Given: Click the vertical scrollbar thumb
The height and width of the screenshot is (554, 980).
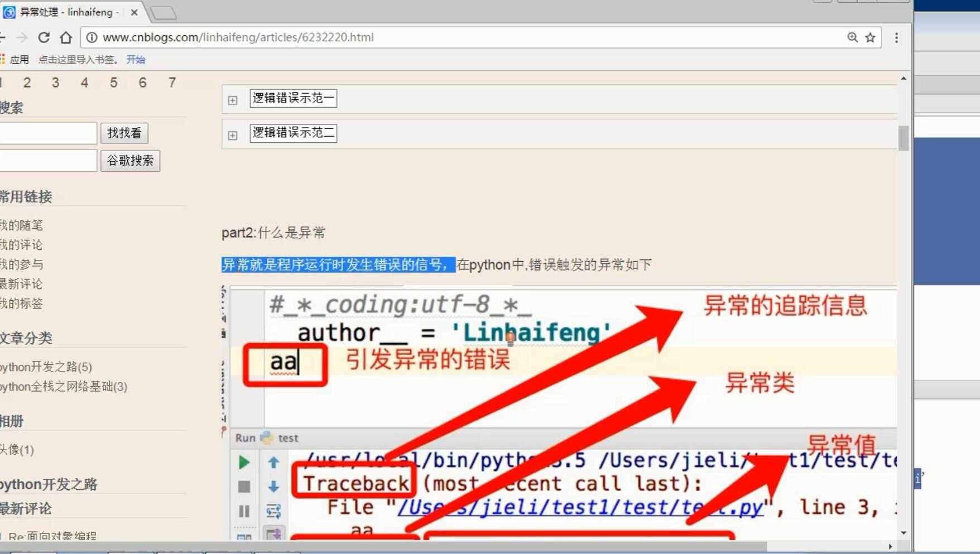Looking at the screenshot, I should (x=904, y=138).
